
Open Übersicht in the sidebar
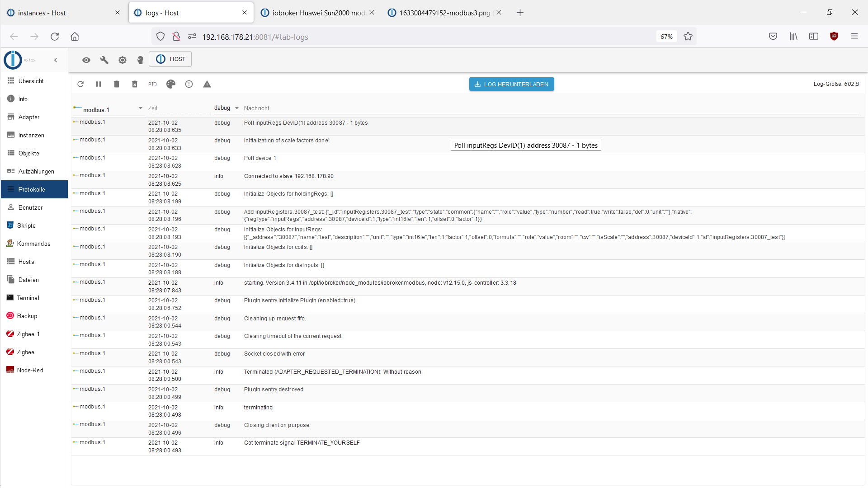(34, 81)
